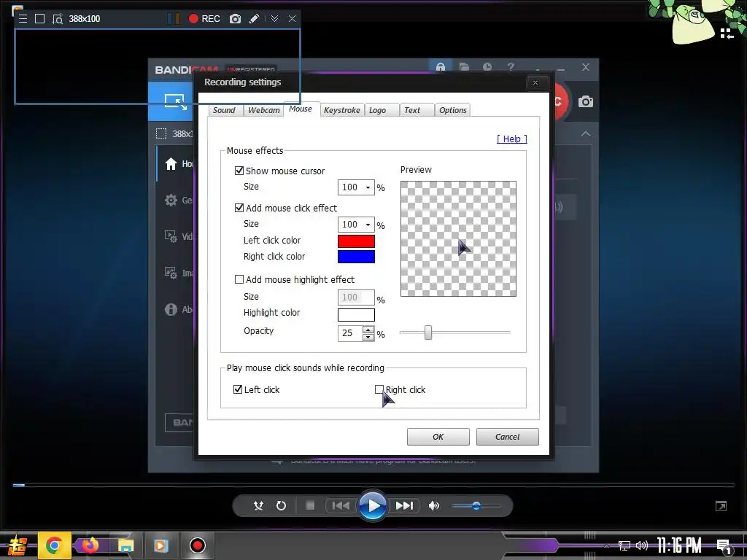Click Bandicam lock icon in title bar
Image resolution: width=747 pixels, height=560 pixels.
pos(441,66)
